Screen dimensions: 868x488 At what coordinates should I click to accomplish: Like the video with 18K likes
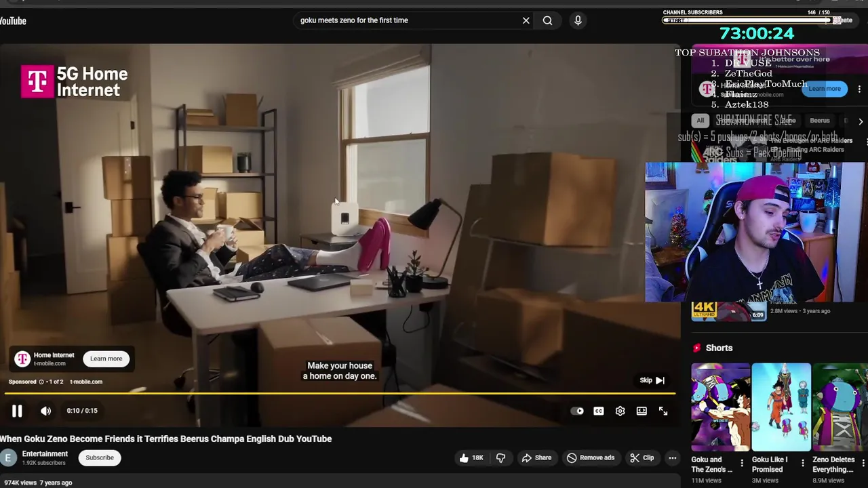pos(471,457)
